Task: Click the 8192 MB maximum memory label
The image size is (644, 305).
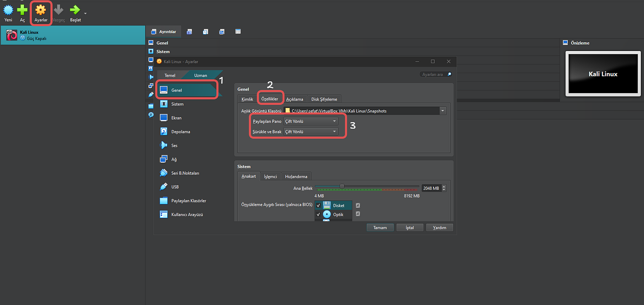Action: click(x=412, y=196)
